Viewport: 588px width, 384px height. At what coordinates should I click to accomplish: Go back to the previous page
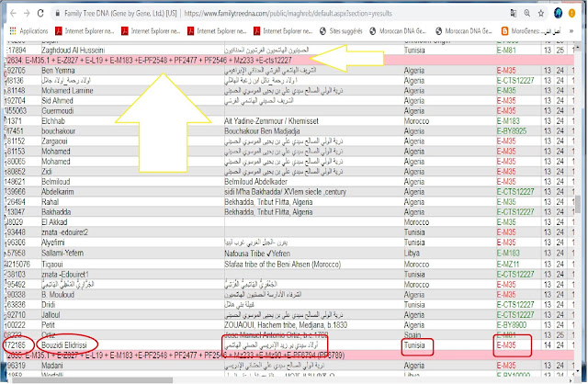[13, 14]
